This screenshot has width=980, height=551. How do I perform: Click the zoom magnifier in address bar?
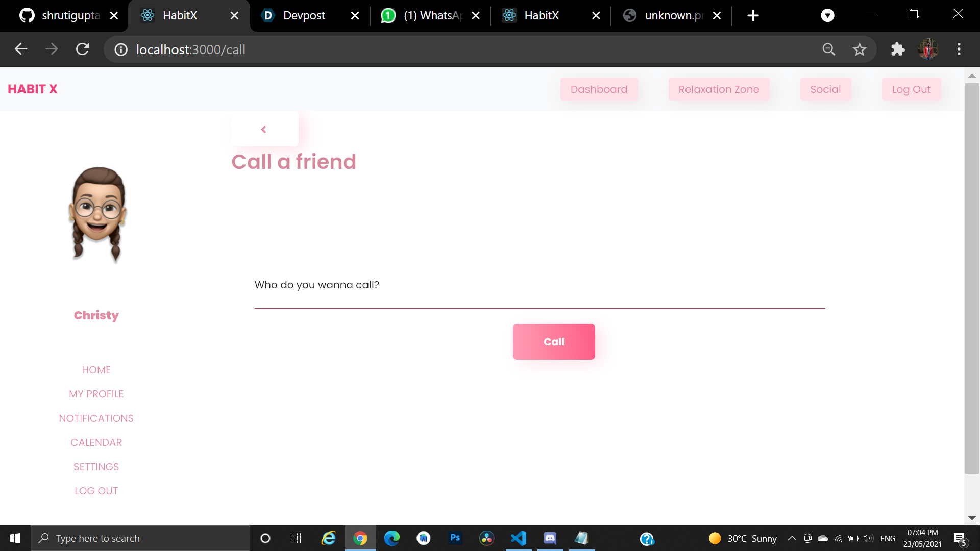click(829, 49)
